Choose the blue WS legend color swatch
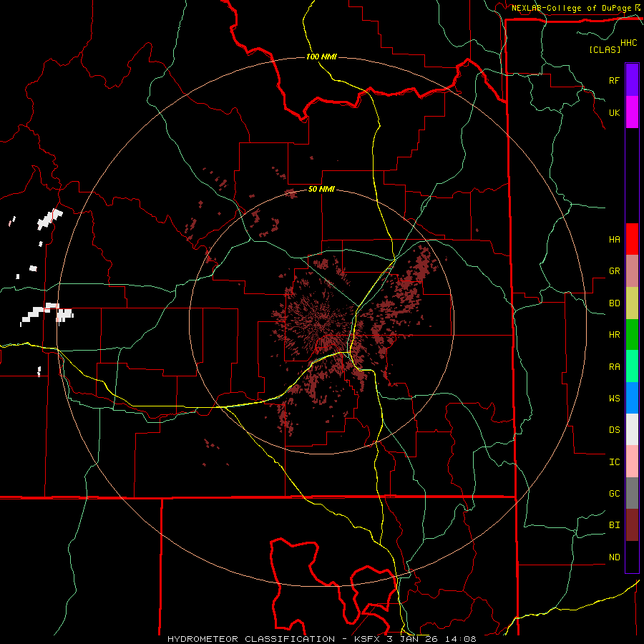Screen dimensions: 644x644 click(x=632, y=398)
